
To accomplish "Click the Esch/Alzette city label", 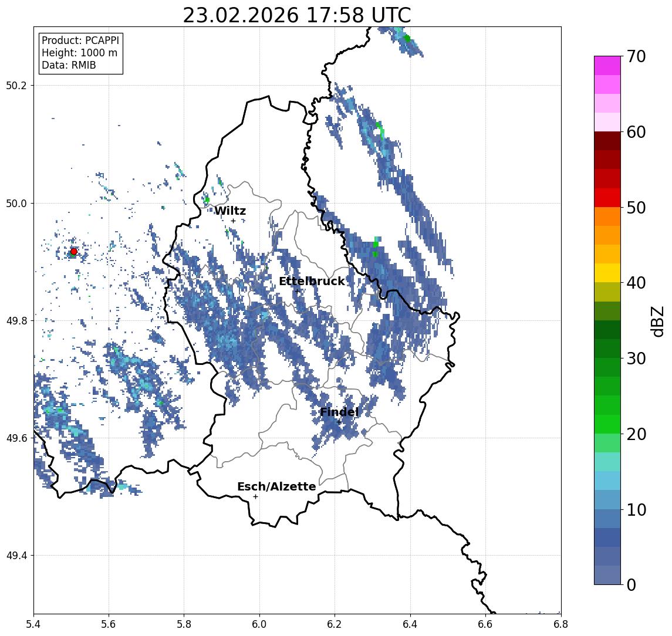I will tap(276, 486).
